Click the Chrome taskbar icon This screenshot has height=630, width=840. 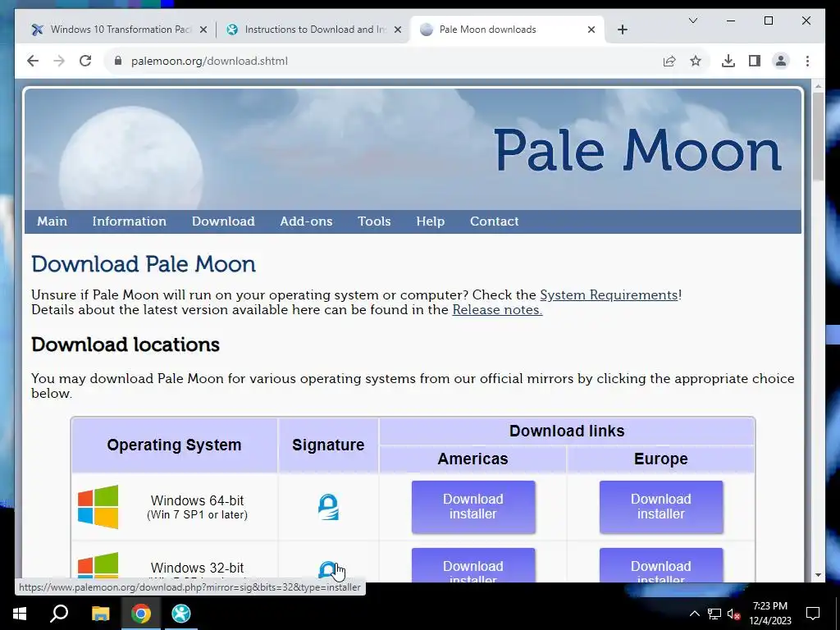pos(141,614)
